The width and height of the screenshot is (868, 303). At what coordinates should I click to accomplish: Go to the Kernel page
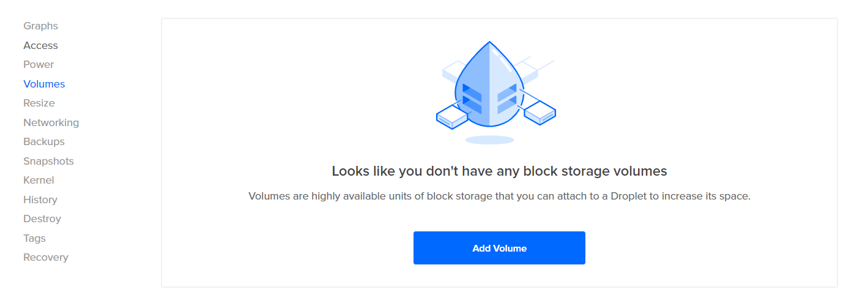point(39,180)
